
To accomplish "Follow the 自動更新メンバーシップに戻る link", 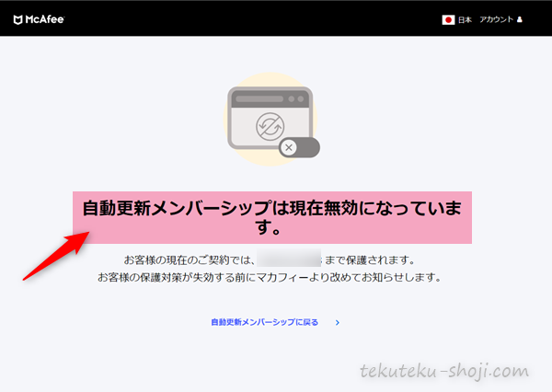I will (264, 322).
